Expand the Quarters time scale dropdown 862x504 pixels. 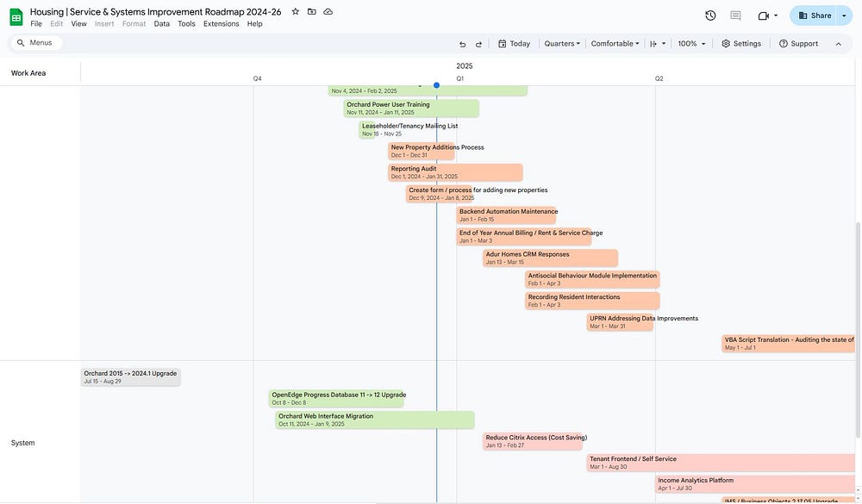click(562, 44)
